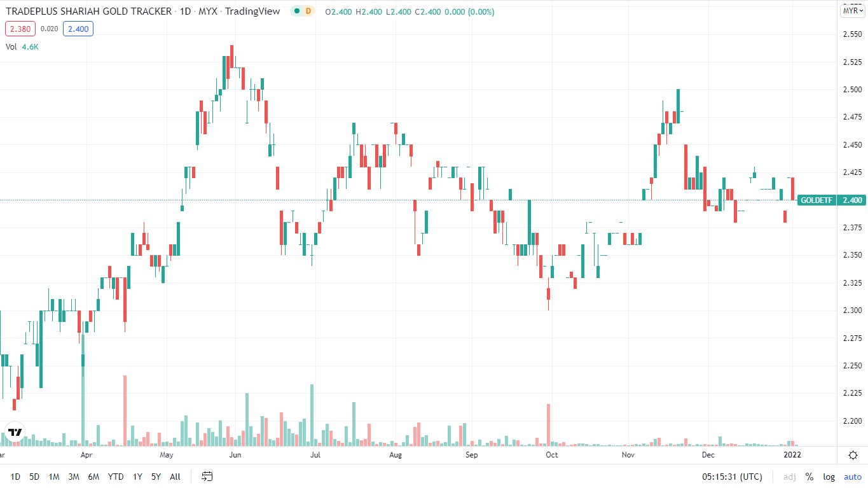
Task: Click the auto scale control
Action: pos(852,477)
